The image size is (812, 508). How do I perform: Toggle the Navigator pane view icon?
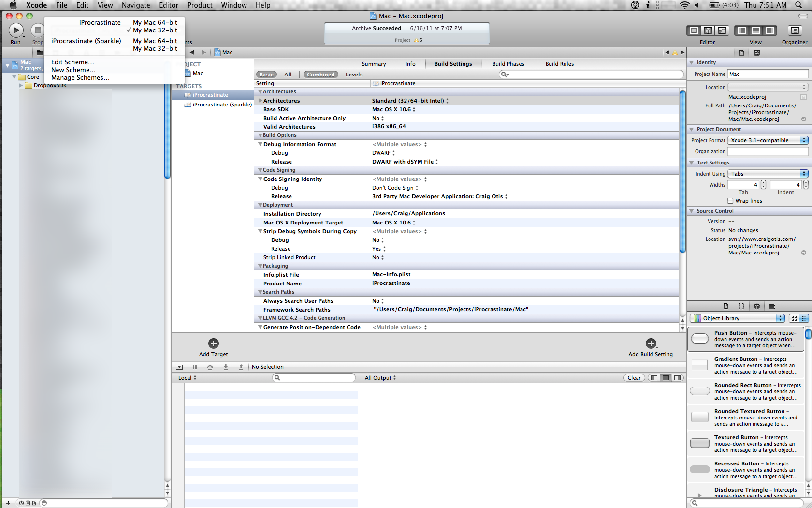click(x=741, y=30)
